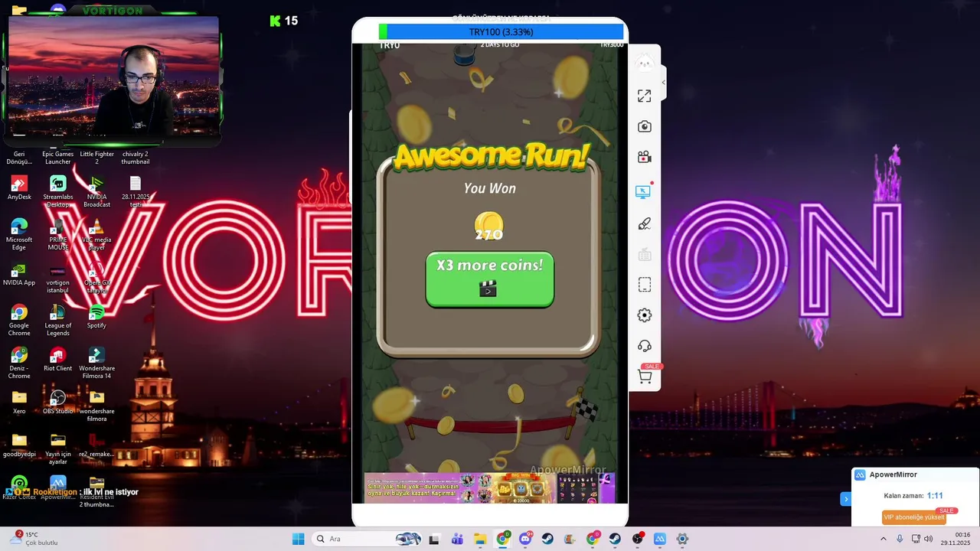Open wondershare filmora folder
The image size is (980, 551).
click(x=96, y=406)
